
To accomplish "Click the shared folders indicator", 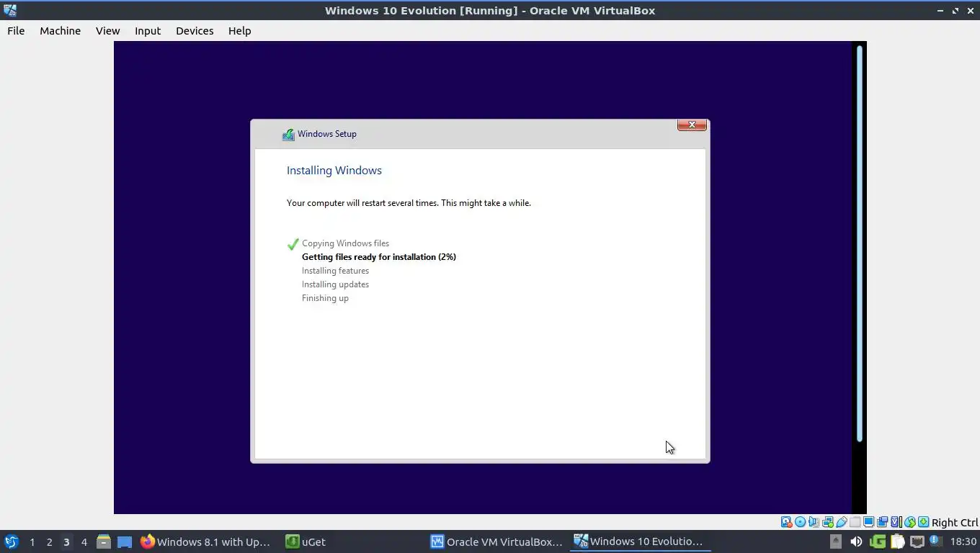I will (855, 522).
